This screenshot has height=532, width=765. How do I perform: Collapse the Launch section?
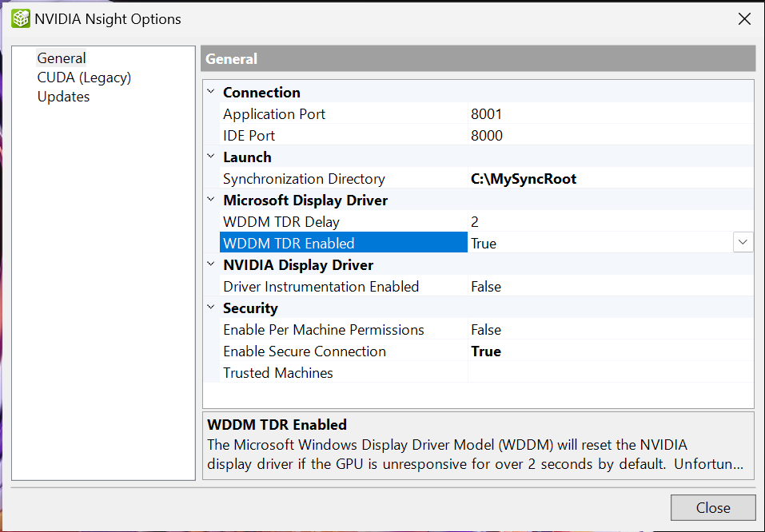click(211, 157)
